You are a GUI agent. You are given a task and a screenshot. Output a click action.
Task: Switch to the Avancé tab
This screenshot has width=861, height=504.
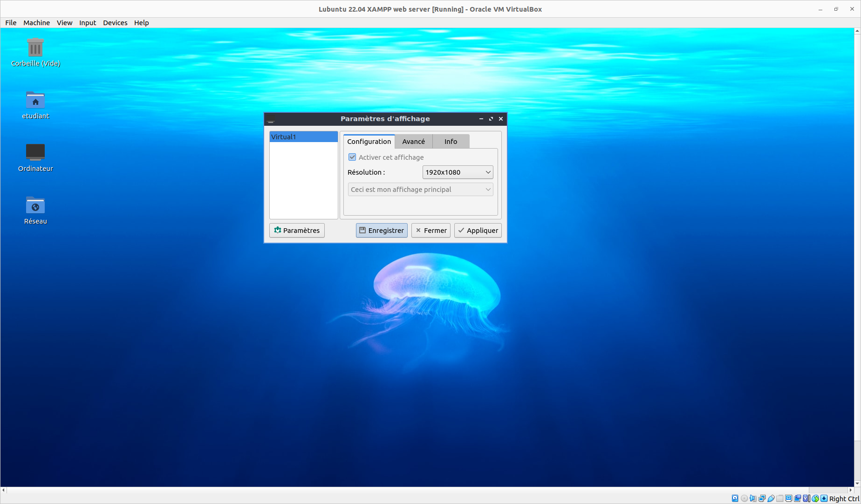[x=413, y=141]
